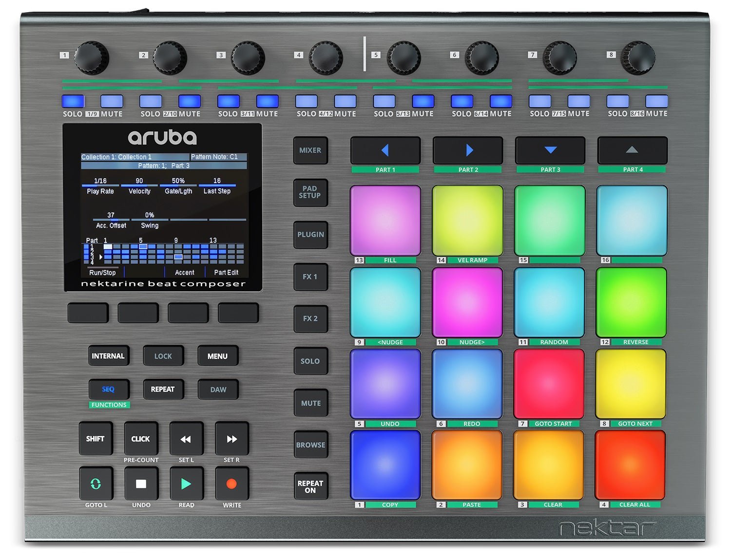731x560 pixels.
Task: Tap the red pad 7 Goto Start
Action: coord(549,384)
